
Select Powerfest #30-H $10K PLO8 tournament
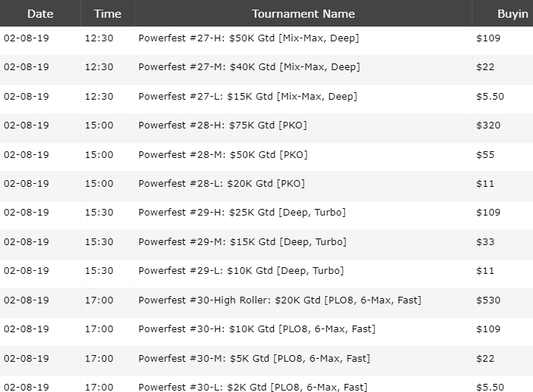[257, 329]
